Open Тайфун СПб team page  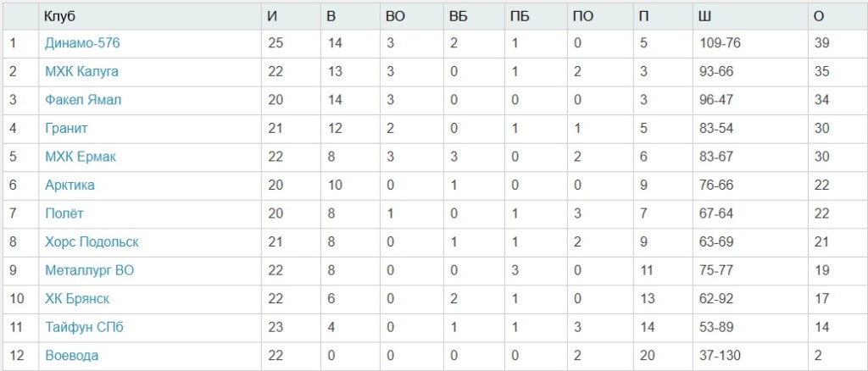pos(84,327)
